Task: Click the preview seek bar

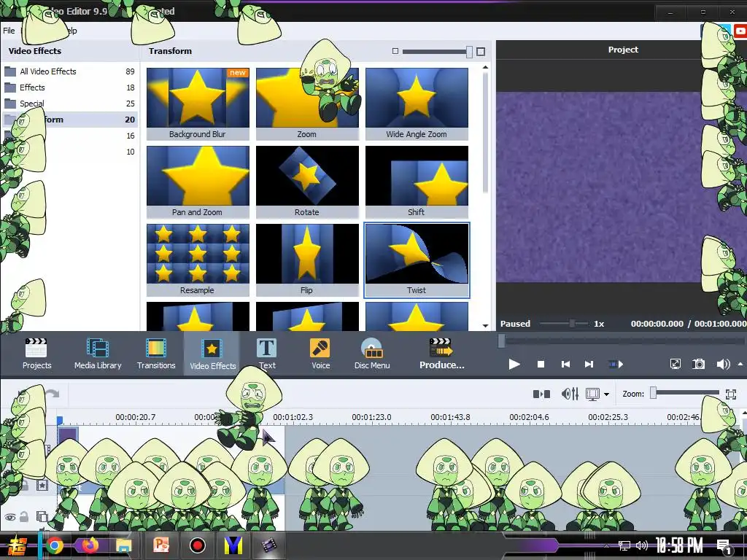Action: pyautogui.click(x=622, y=341)
